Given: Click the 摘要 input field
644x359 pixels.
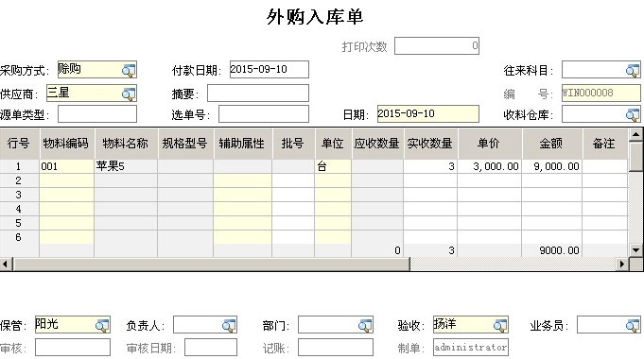Looking at the screenshot, I should tap(258, 94).
